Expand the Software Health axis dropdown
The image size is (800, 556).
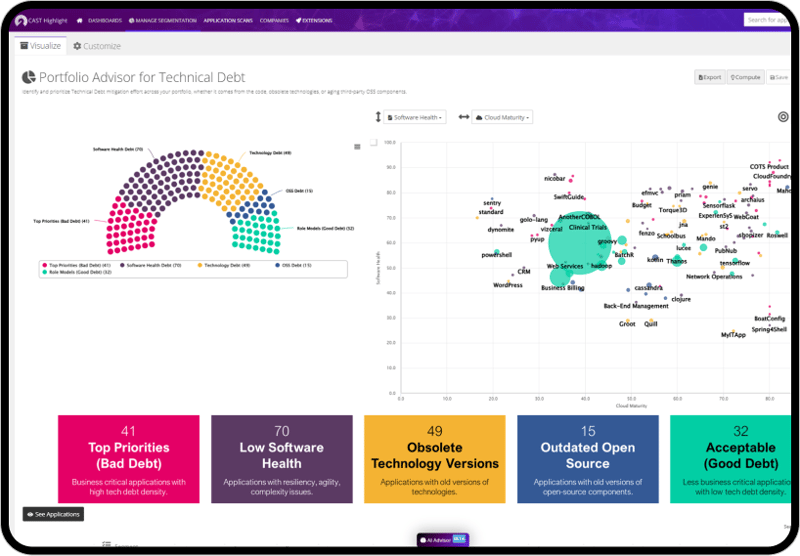pyautogui.click(x=415, y=117)
